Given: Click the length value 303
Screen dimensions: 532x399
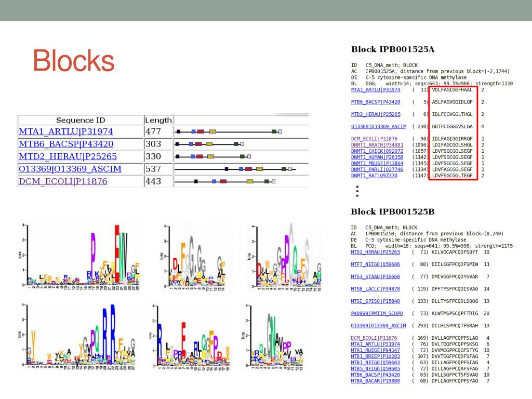Looking at the screenshot, I should click(153, 144).
